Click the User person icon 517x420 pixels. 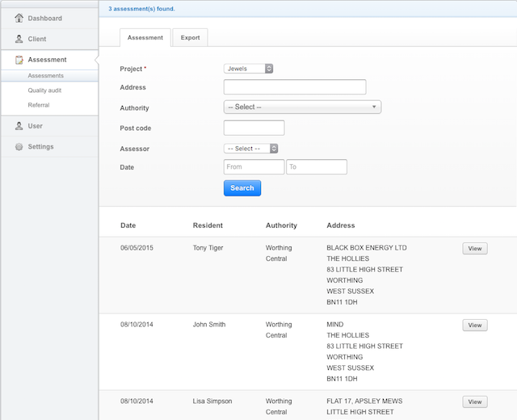click(x=19, y=126)
